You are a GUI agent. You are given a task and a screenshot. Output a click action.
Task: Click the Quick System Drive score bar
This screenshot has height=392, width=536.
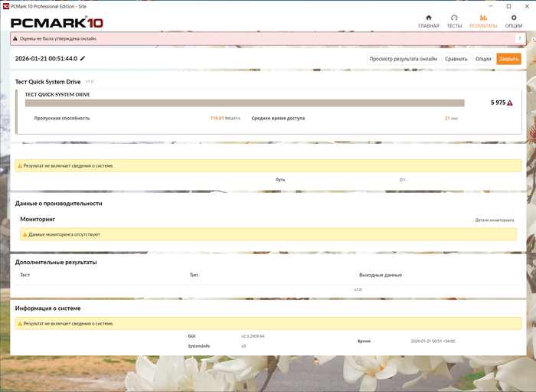click(x=244, y=103)
